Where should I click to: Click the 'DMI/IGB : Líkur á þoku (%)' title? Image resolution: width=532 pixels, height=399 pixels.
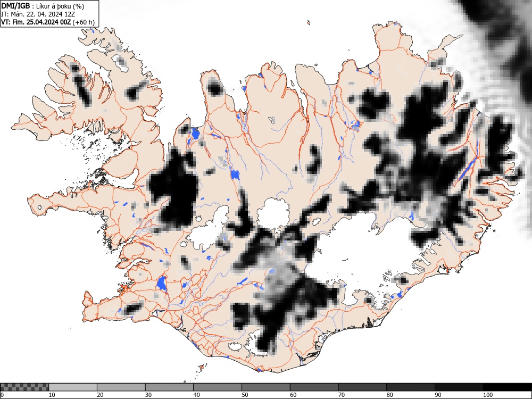[43, 6]
